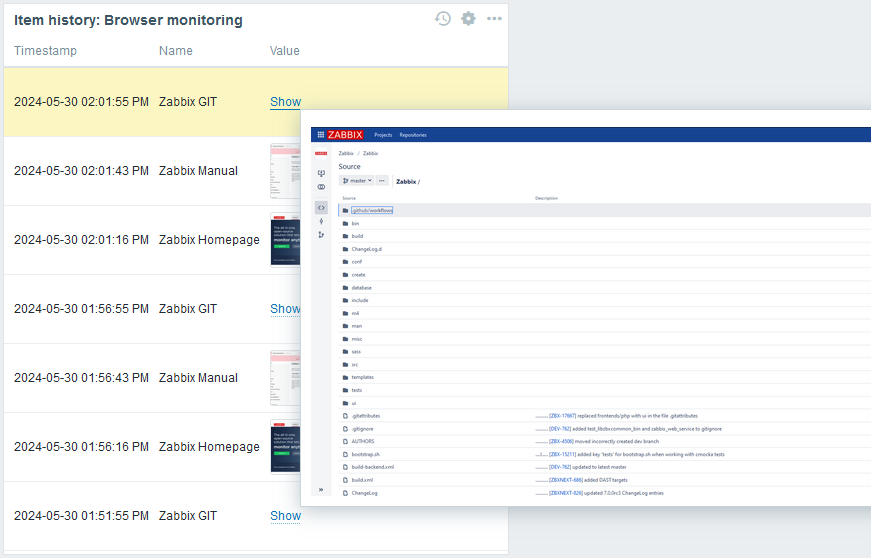This screenshot has width=871, height=558.
Task: Click the '2024-05-30 01:56:16 PM' timestamp cell
Action: click(x=82, y=447)
